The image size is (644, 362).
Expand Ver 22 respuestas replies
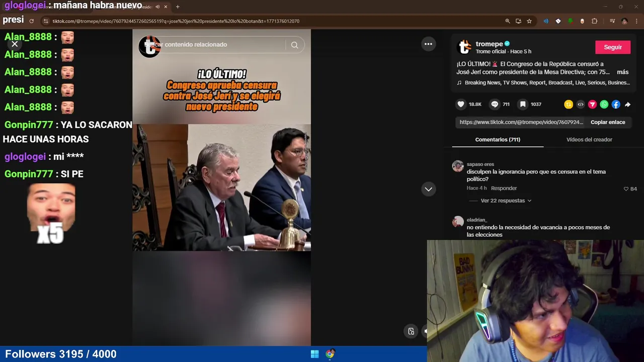(x=506, y=201)
